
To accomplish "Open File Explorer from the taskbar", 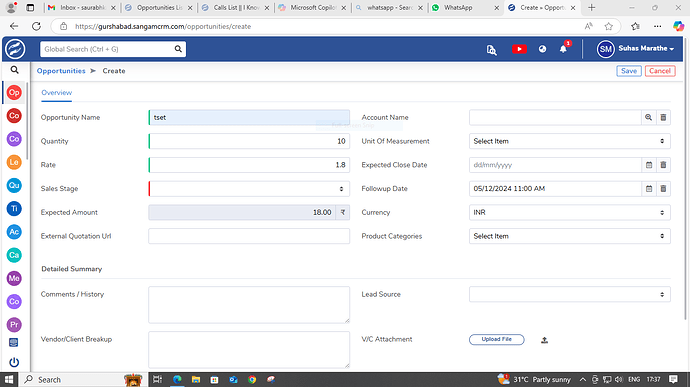I will pos(196,379).
